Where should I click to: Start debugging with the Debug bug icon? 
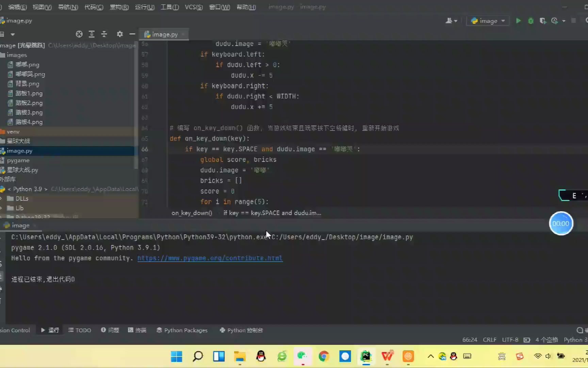(530, 20)
